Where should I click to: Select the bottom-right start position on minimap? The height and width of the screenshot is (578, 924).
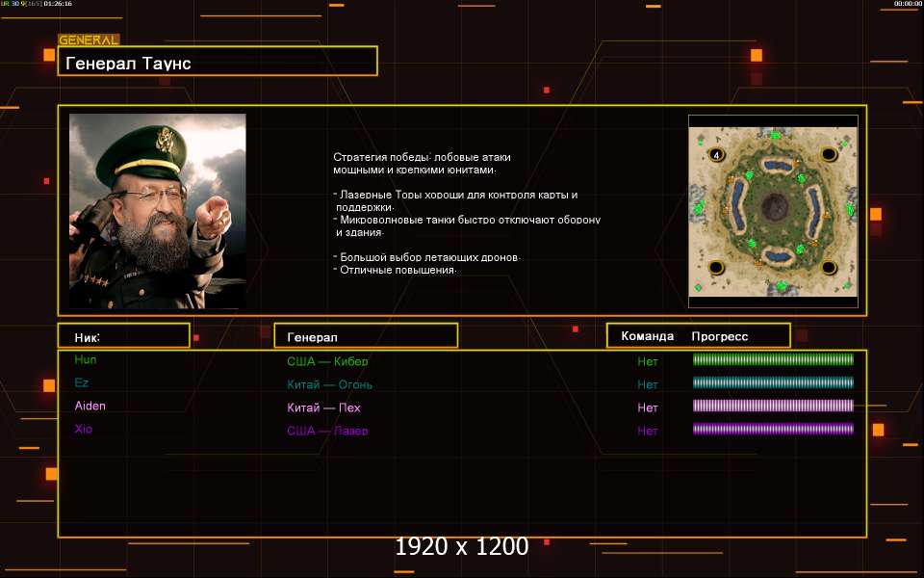point(829,268)
